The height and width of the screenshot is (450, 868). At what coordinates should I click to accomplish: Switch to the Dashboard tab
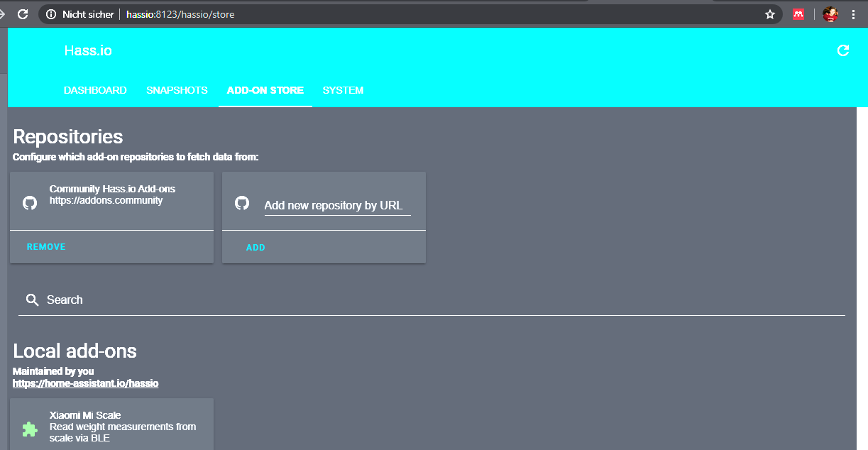[95, 90]
